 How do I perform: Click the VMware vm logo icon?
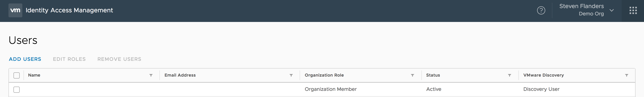(15, 10)
